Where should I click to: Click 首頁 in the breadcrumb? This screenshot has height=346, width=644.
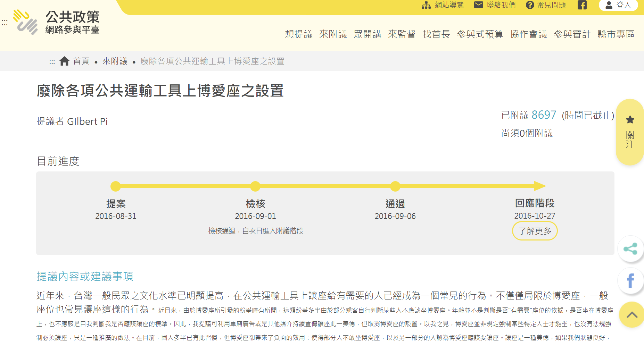click(x=81, y=61)
